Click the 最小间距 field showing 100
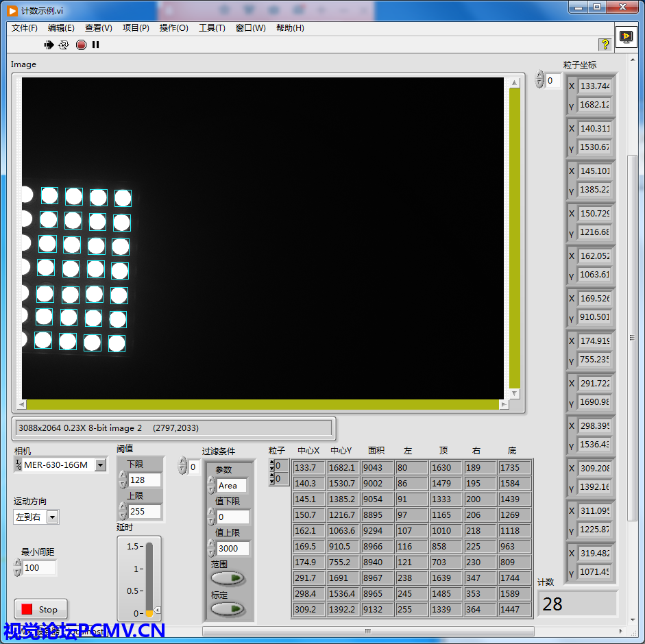Image resolution: width=645 pixels, height=644 pixels. [x=38, y=567]
